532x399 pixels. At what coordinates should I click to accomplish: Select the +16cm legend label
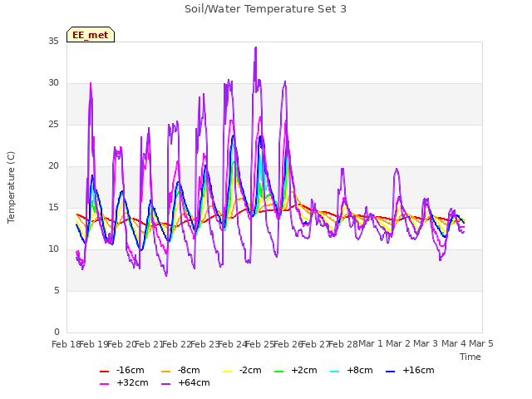pos(418,370)
